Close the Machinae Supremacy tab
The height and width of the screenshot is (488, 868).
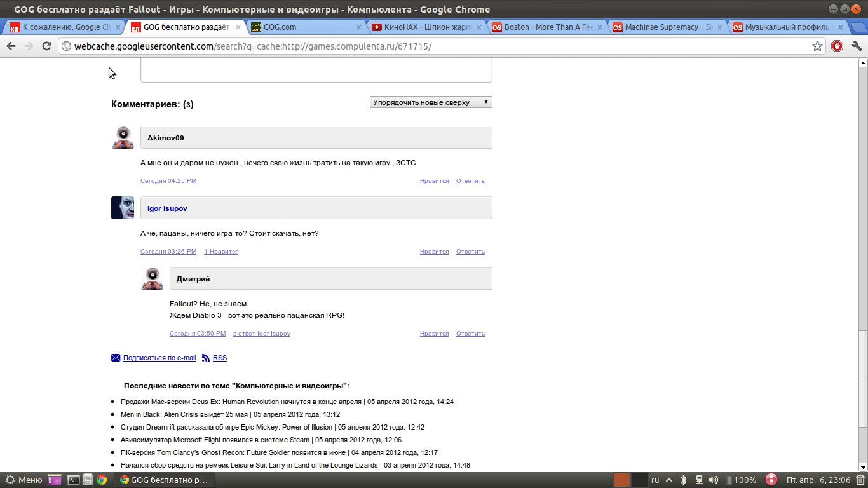click(719, 27)
